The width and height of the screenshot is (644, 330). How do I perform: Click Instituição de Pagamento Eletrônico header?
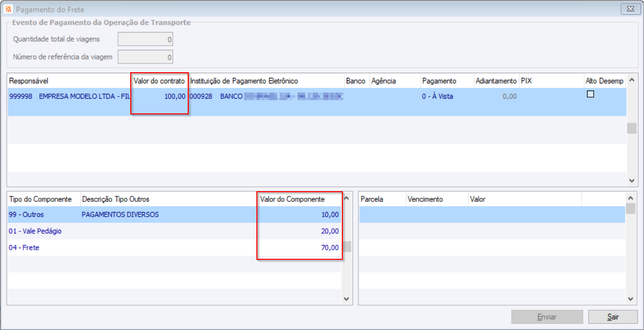(266, 81)
